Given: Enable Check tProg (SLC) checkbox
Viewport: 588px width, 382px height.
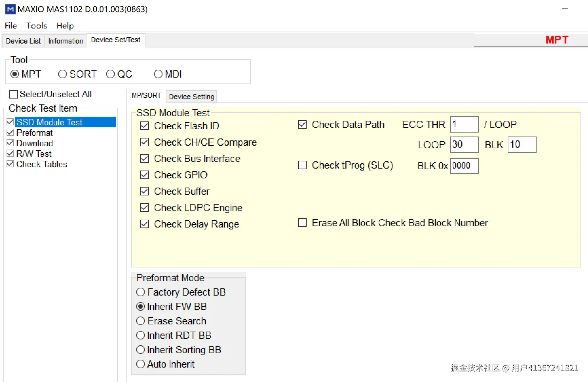Looking at the screenshot, I should click(x=302, y=165).
